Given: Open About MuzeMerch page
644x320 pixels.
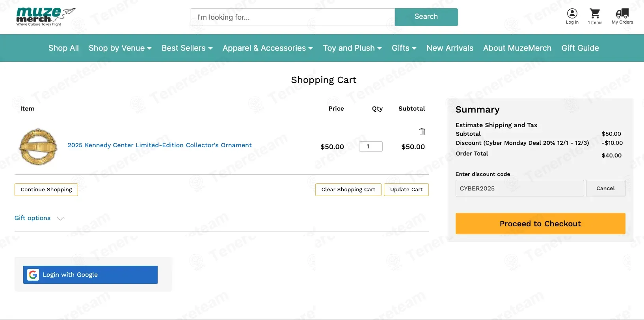Looking at the screenshot, I should tap(517, 48).
